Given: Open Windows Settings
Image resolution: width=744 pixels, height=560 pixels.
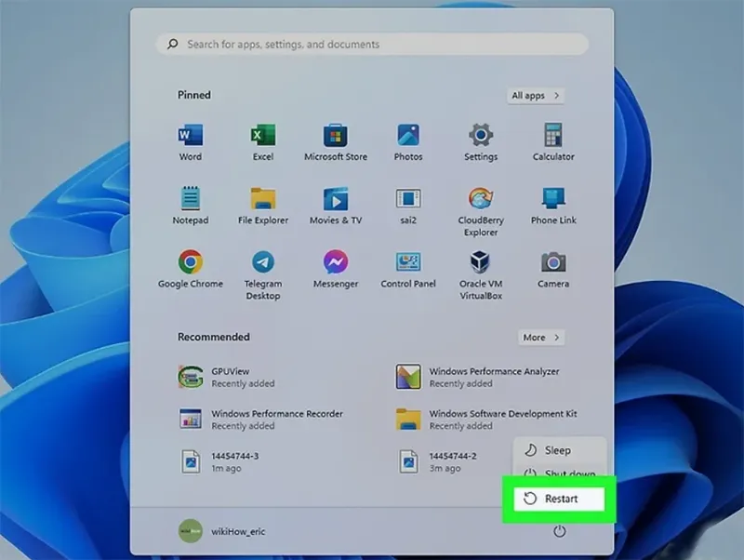Looking at the screenshot, I should [x=480, y=140].
